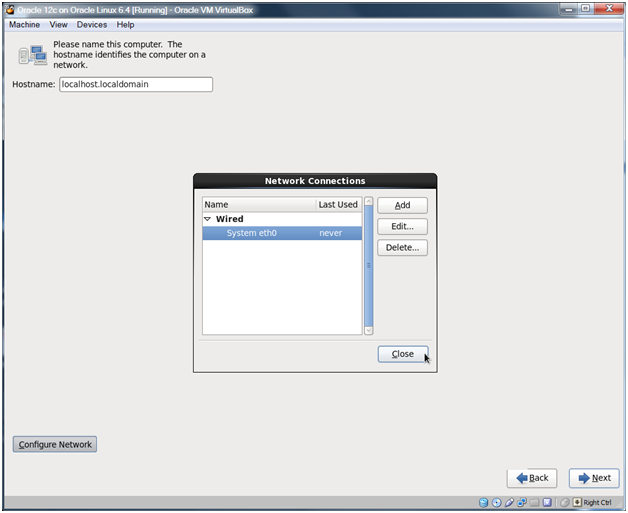
Task: Open the View menu
Action: (58, 24)
